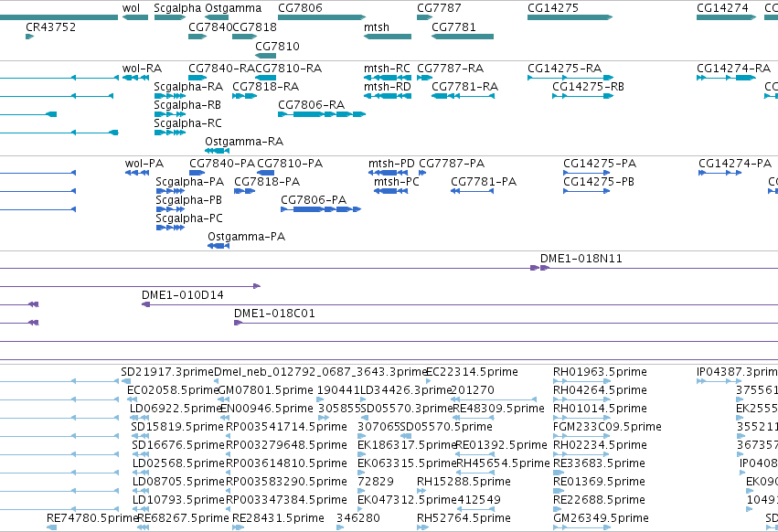Select protein CG7806-PA
Image resolution: width=778 pixels, height=532 pixels.
click(x=321, y=209)
